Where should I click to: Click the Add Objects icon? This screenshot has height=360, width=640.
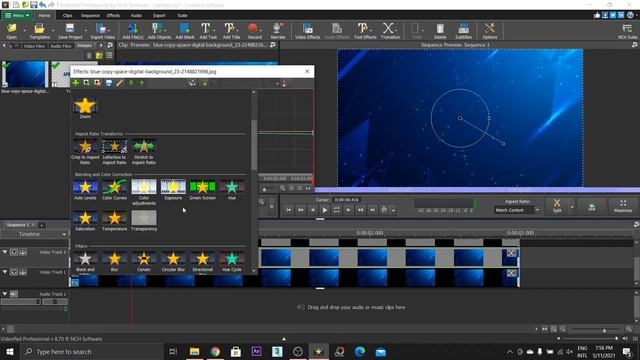point(159,31)
